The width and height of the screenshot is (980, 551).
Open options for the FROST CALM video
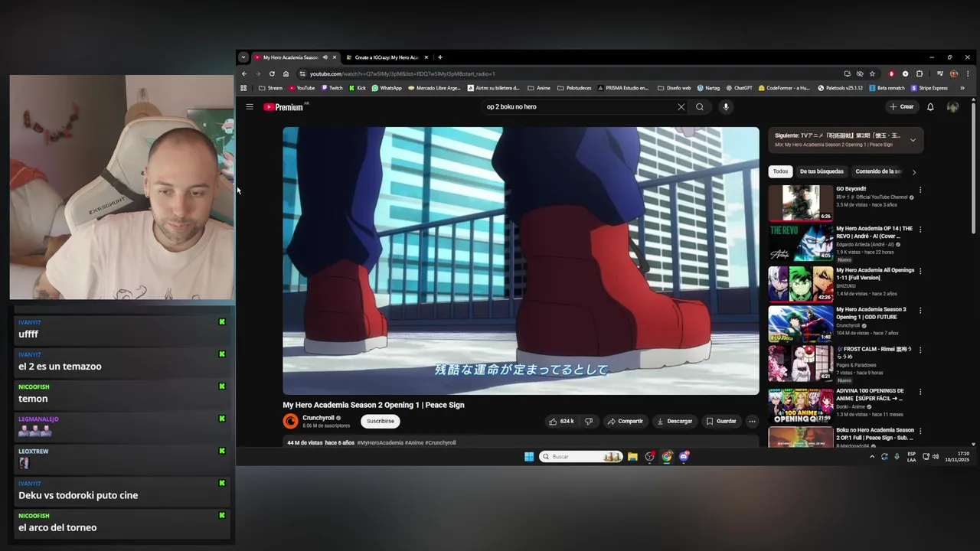(x=920, y=350)
